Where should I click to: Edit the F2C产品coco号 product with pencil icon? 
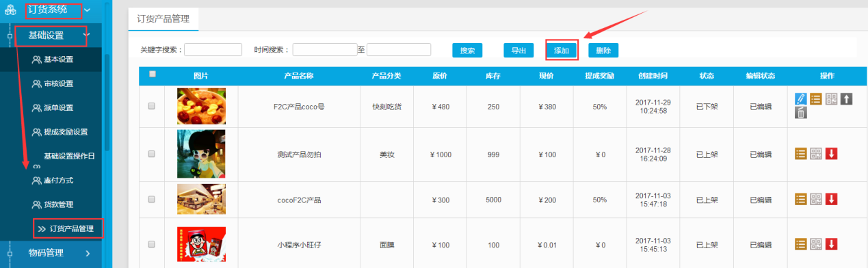click(801, 98)
